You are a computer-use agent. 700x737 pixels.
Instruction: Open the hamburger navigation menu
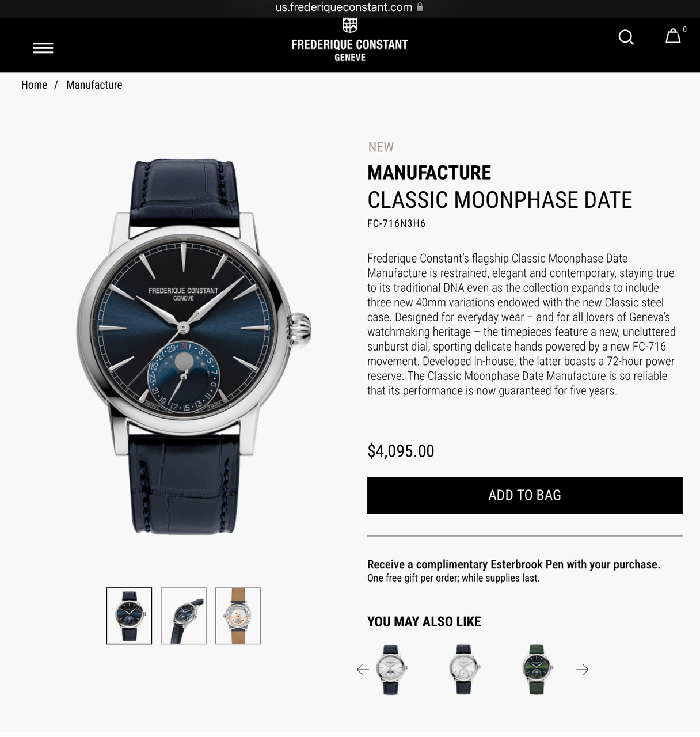tap(43, 48)
